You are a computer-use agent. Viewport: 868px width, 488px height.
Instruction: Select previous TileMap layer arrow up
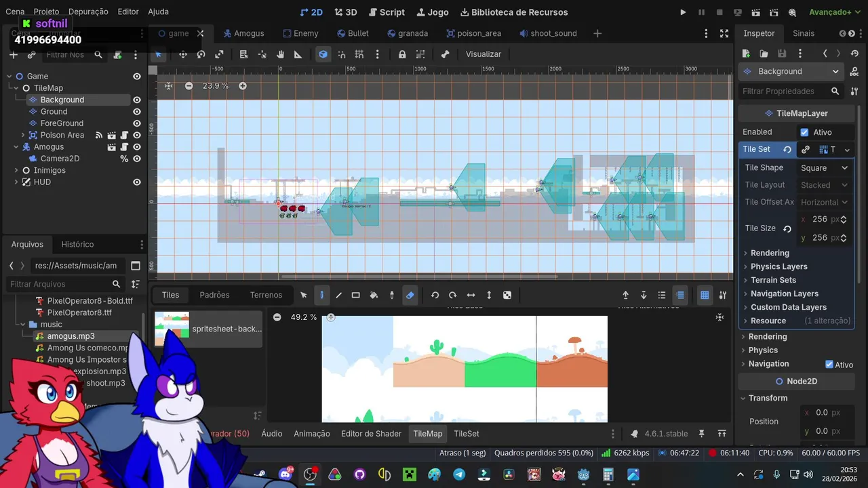click(x=625, y=296)
